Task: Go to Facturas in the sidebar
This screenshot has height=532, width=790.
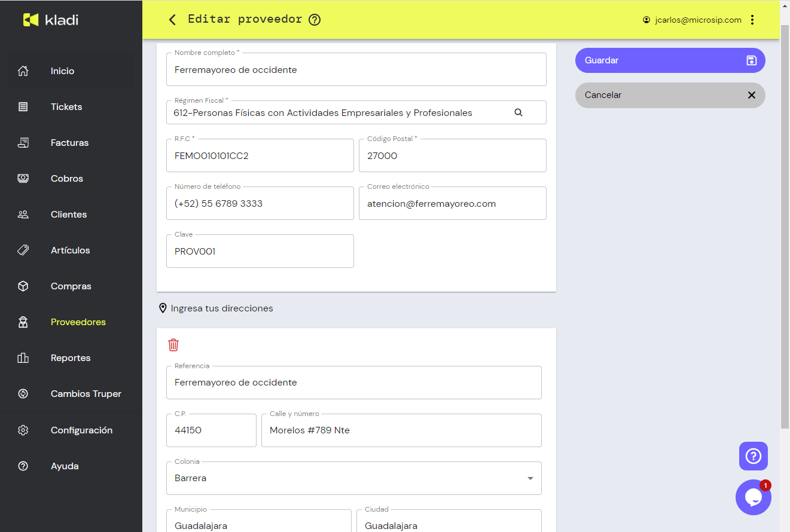Action: (x=69, y=143)
